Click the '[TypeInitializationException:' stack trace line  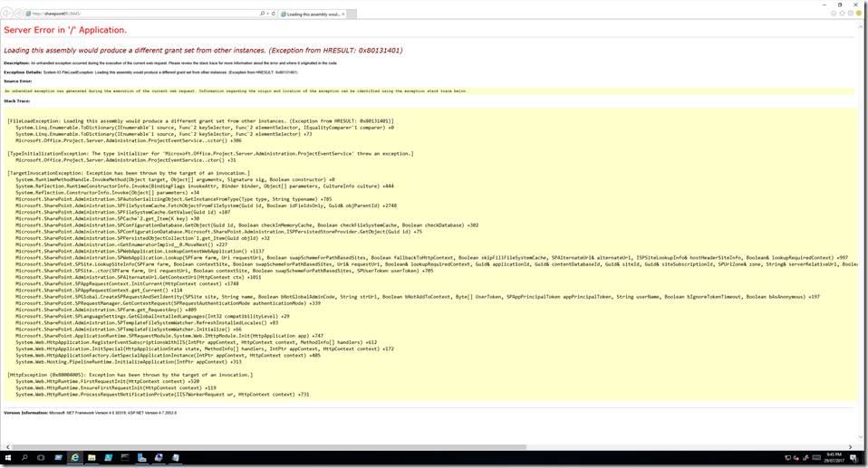[210, 154]
